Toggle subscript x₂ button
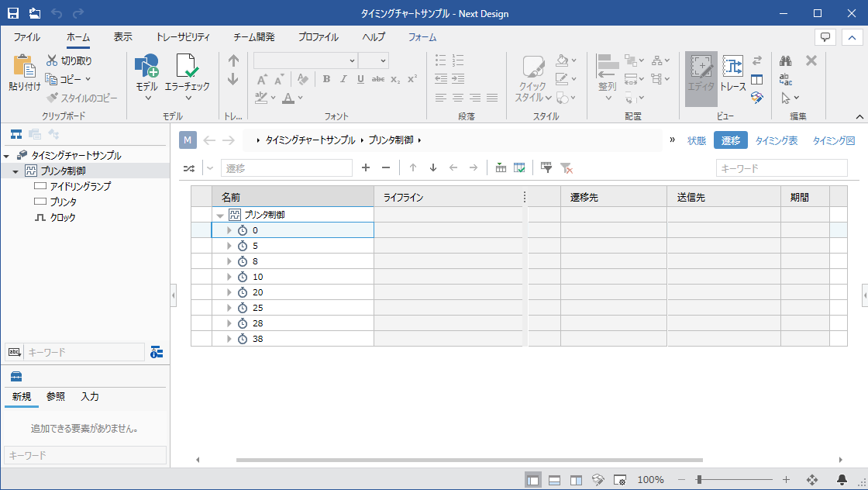868x490 pixels. 395,79
